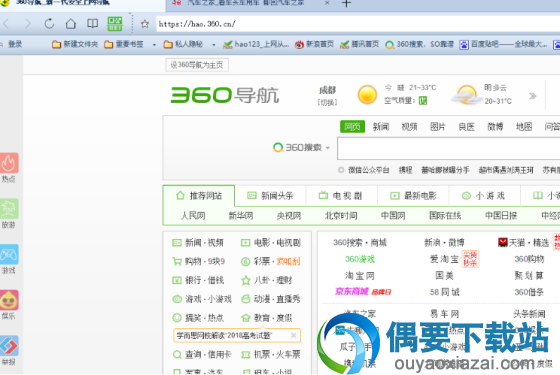Open the 58同城 site link
The height and width of the screenshot is (375, 560).
pyautogui.click(x=444, y=292)
